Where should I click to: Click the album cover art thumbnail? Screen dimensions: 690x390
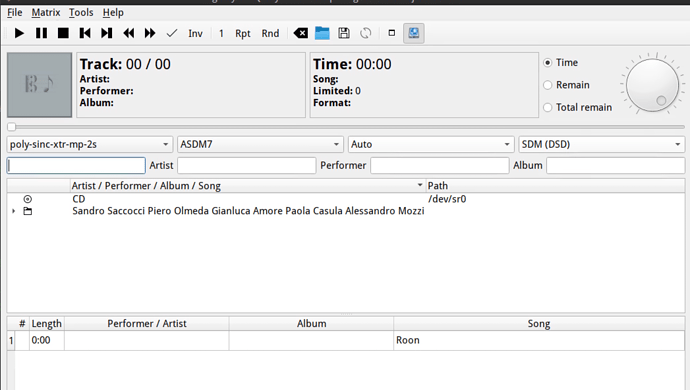pos(40,85)
